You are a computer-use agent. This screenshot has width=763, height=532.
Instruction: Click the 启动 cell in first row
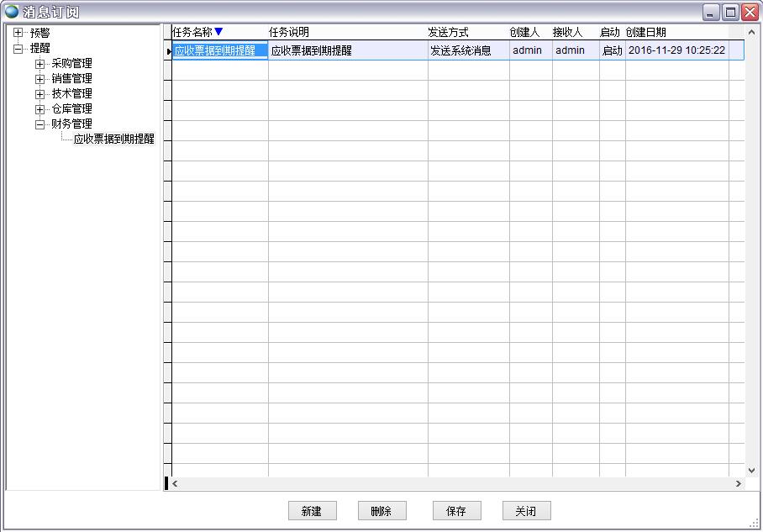(612, 50)
